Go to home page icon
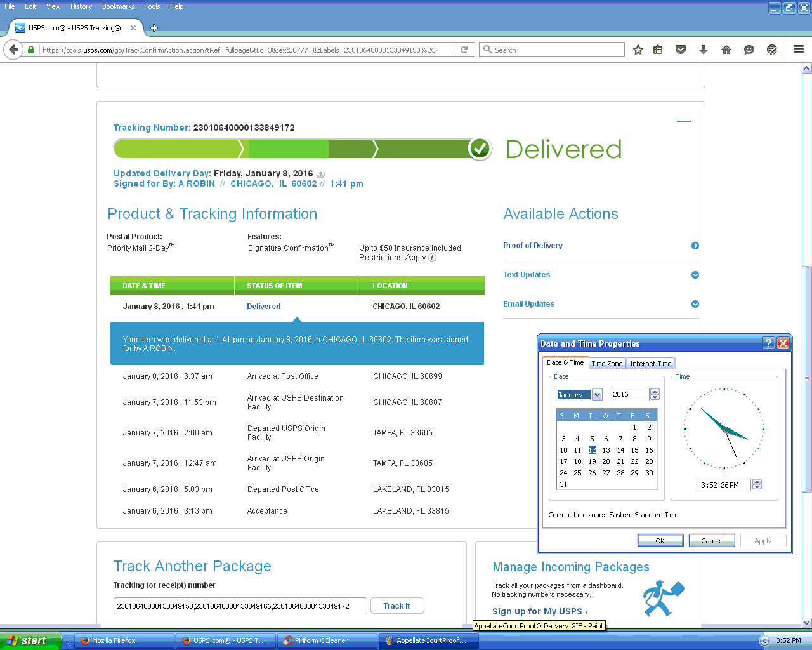The height and width of the screenshot is (650, 812). point(726,50)
